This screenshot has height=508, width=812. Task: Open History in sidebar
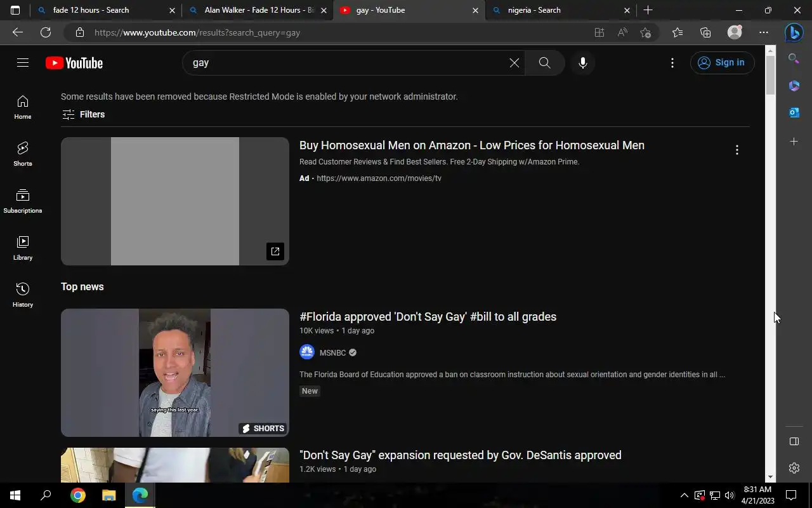[23, 295]
